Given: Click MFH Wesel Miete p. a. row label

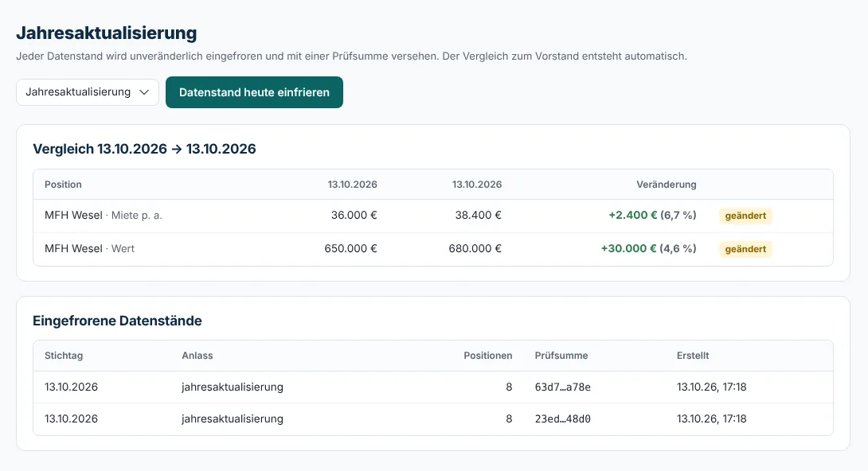Looking at the screenshot, I should (x=104, y=216).
